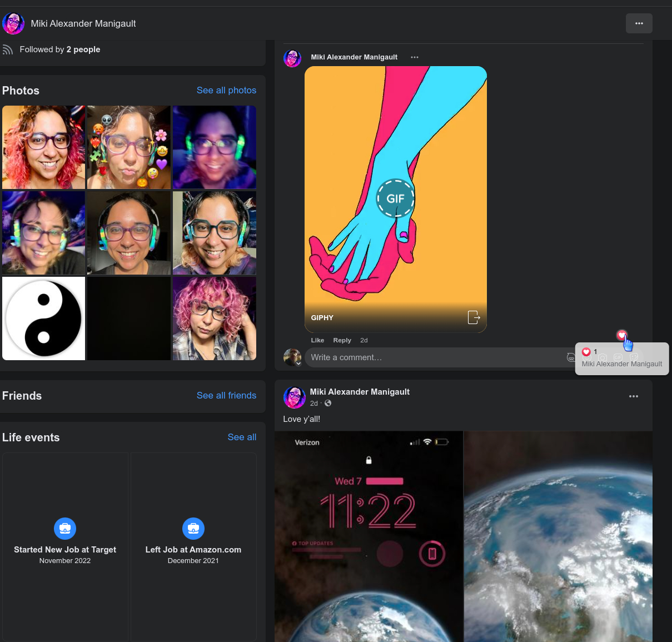Open GIPHY external link icon

474,317
